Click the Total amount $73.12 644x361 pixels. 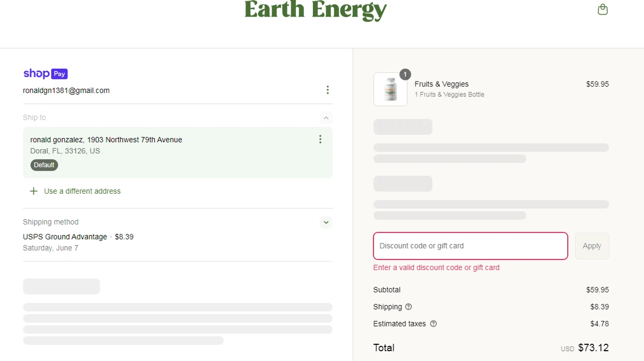593,348
